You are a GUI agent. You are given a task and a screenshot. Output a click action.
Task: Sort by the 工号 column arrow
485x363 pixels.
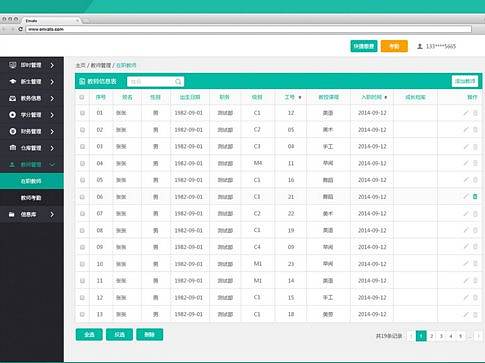(x=300, y=97)
